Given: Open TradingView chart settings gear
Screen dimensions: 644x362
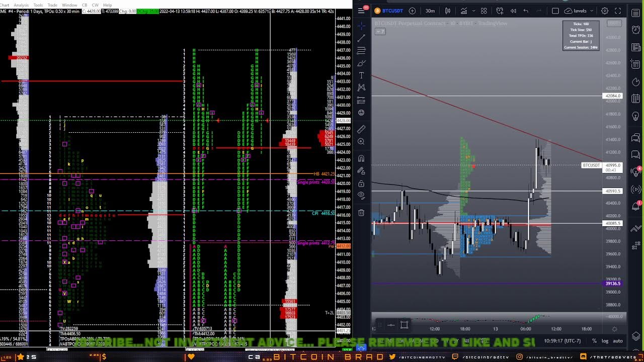Looking at the screenshot, I should coord(605,11).
